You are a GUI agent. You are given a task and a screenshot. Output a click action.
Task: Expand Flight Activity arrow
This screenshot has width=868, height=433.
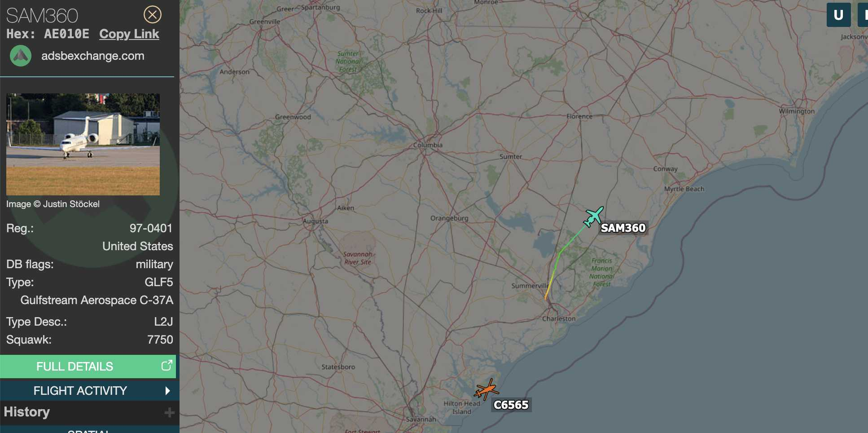[x=167, y=391]
